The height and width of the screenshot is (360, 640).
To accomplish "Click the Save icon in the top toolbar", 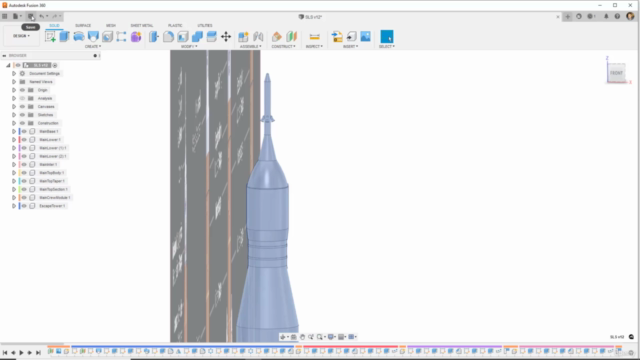I will 31,16.
